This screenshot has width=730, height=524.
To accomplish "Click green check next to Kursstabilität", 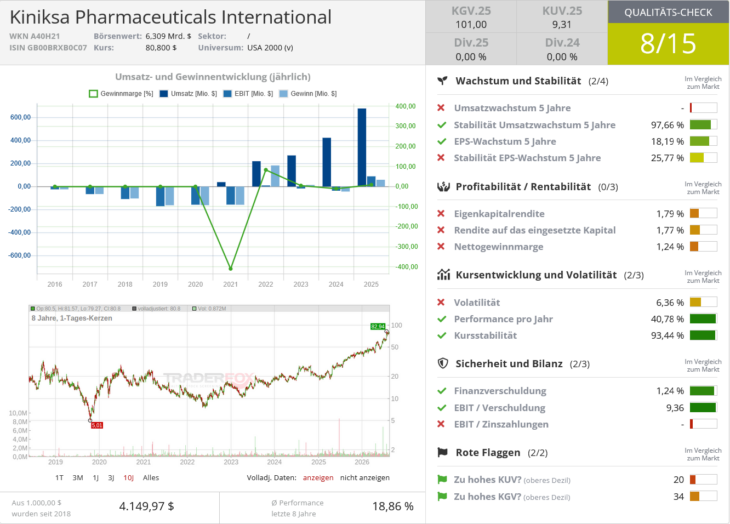I will [442, 336].
